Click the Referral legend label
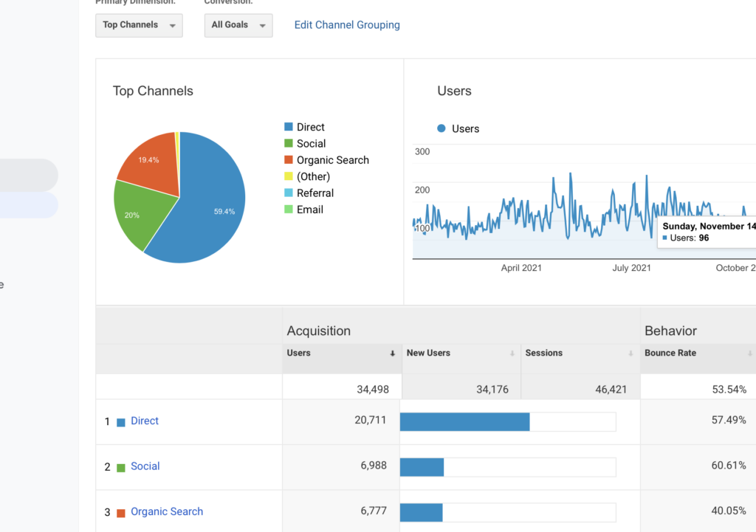756x532 pixels. coord(315,193)
